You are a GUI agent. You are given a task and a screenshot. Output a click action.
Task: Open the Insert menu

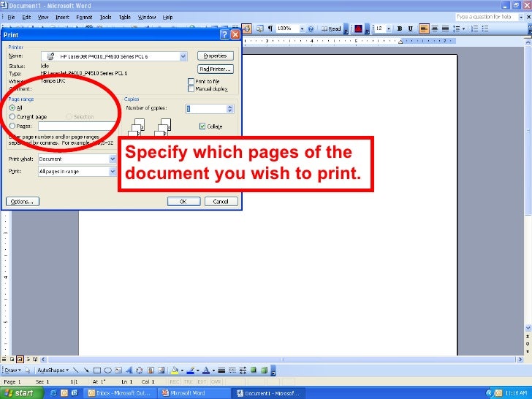point(62,17)
